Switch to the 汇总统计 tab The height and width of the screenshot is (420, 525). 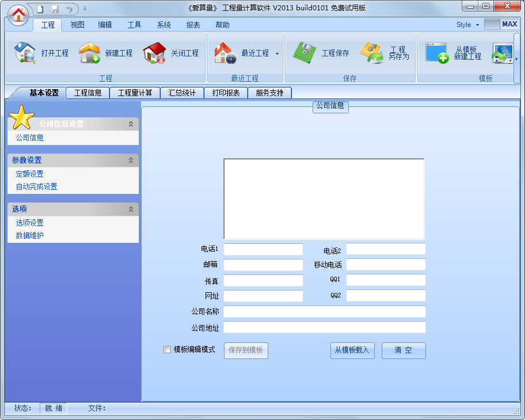coord(182,93)
